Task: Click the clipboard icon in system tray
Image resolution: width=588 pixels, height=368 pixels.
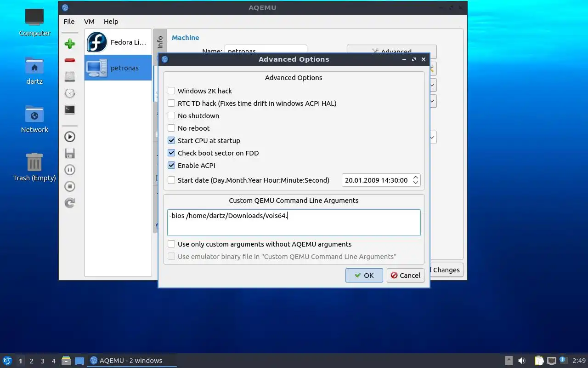Action: pos(539,361)
